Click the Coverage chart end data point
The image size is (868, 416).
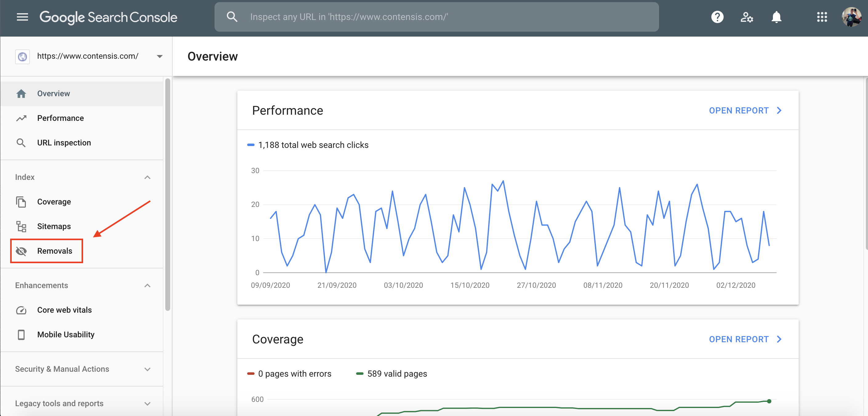click(769, 401)
